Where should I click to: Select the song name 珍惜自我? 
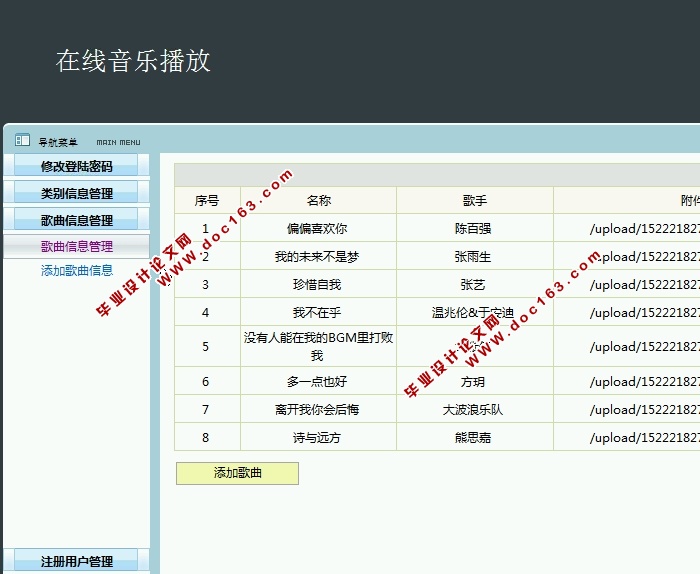point(317,284)
